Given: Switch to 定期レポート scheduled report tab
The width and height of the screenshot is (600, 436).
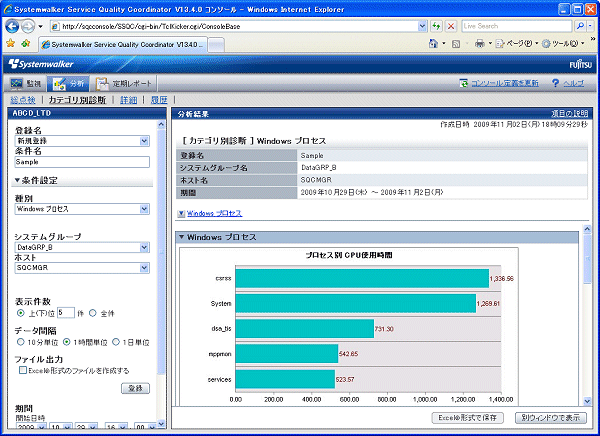Looking at the screenshot, I should coord(124,83).
